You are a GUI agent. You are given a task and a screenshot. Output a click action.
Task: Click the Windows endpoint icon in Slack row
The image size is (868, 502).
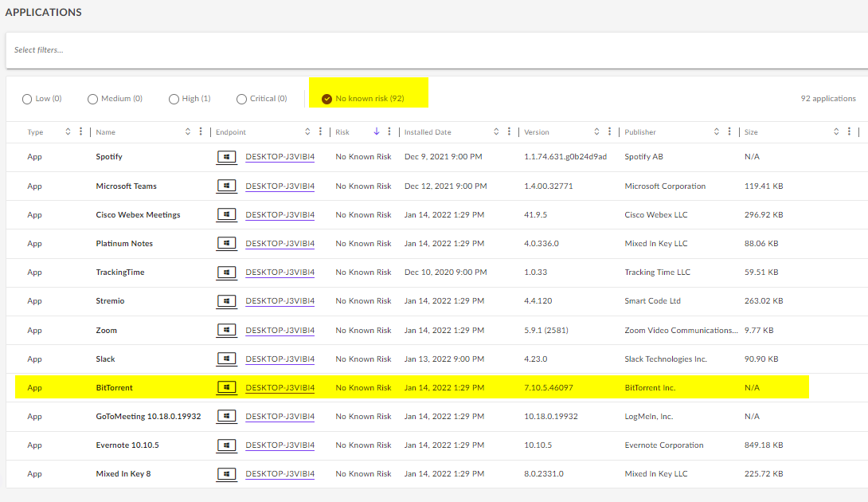tap(226, 359)
